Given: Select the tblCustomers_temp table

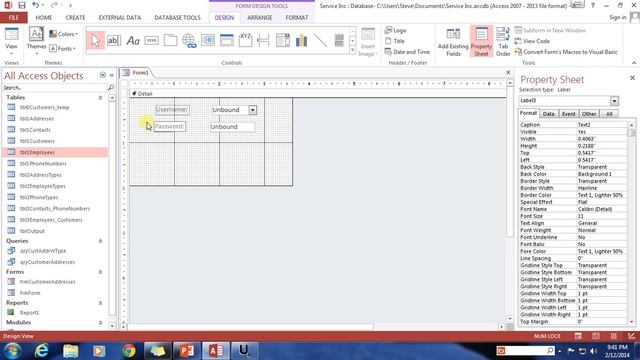Looking at the screenshot, I should 44,107.
